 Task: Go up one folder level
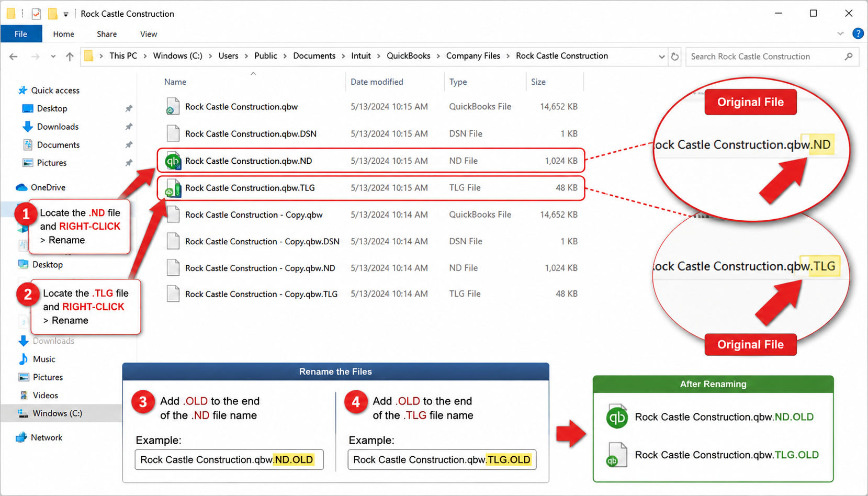[x=70, y=57]
